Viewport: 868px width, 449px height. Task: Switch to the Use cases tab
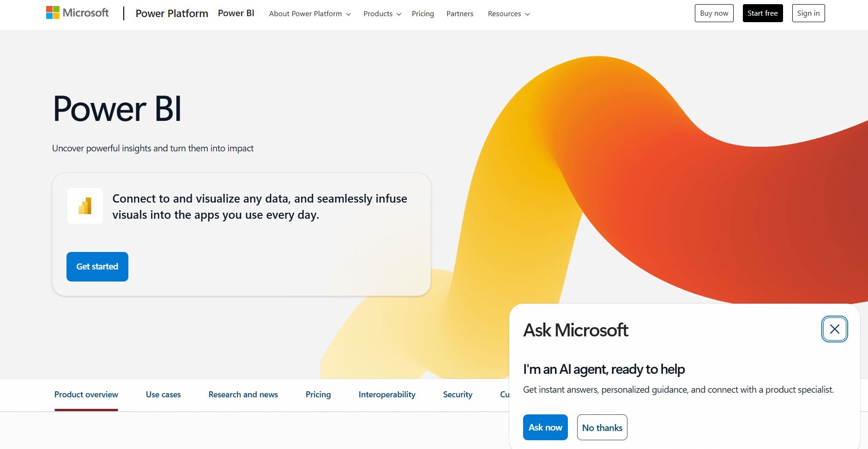[163, 395]
